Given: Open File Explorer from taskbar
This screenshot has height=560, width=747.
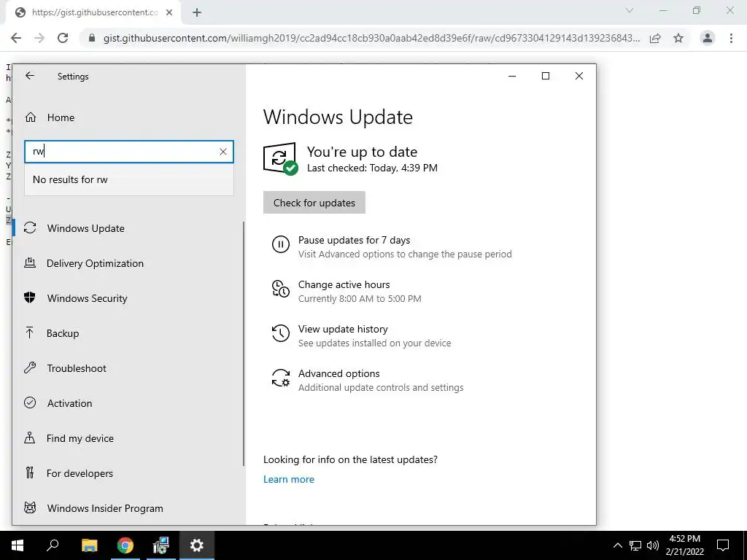Looking at the screenshot, I should pyautogui.click(x=89, y=545).
